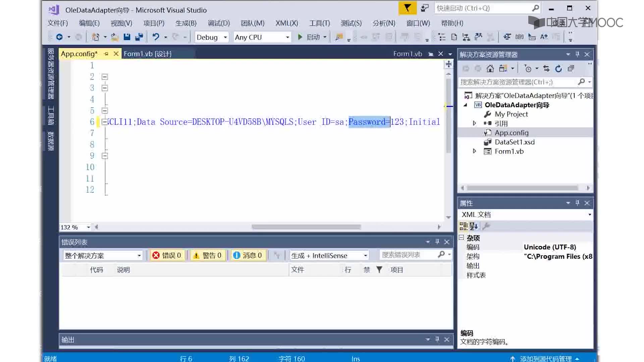644x362 pixels.
Task: Open the 编辑(E) menu
Action: pyautogui.click(x=89, y=23)
